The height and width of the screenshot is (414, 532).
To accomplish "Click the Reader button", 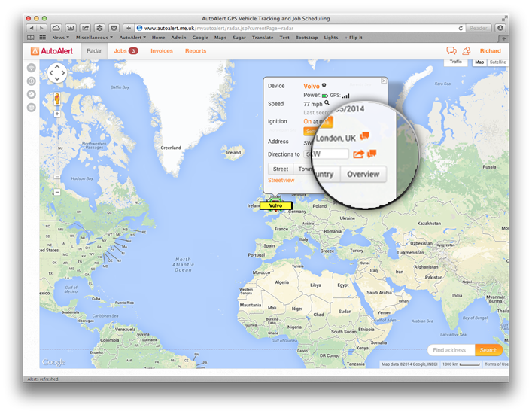I will 479,28.
